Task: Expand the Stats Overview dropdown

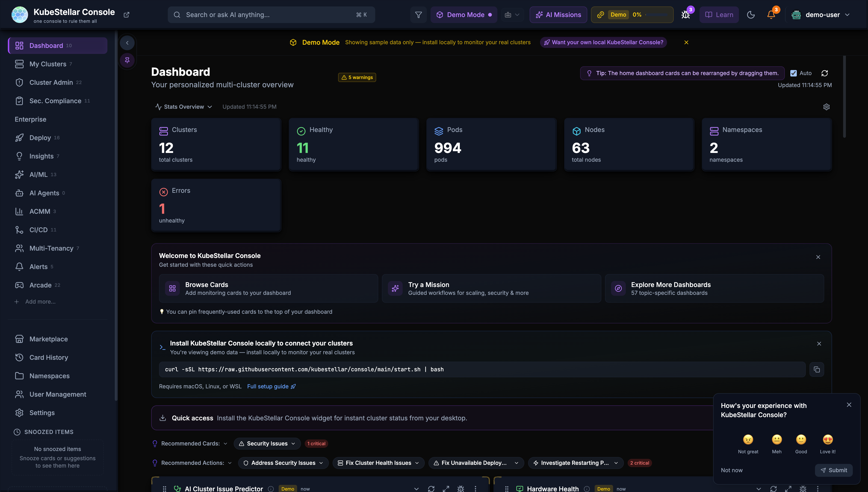Action: click(x=184, y=107)
